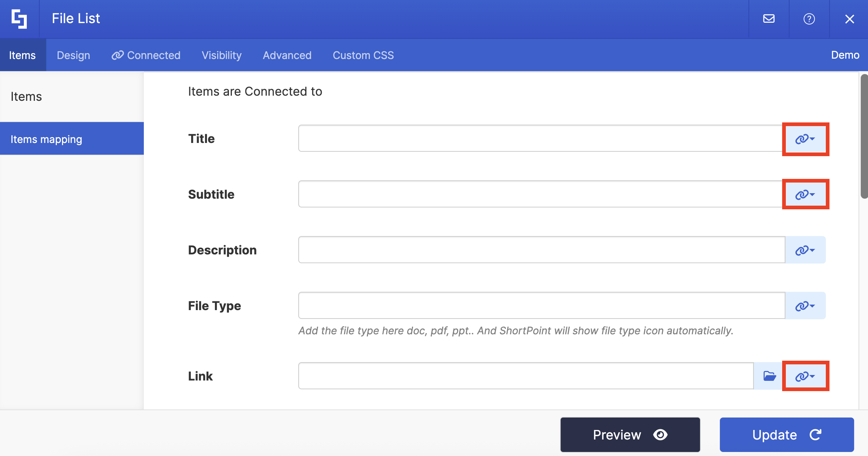Image resolution: width=868 pixels, height=456 pixels.
Task: Click into the Title input field
Action: point(539,139)
